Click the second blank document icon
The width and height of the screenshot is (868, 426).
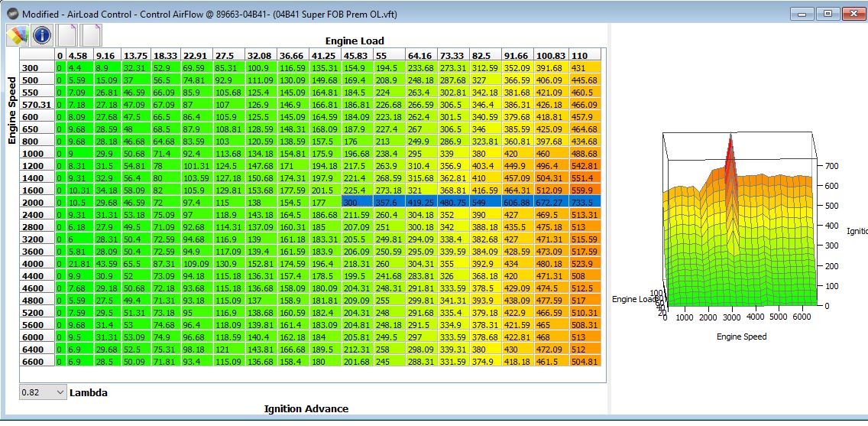tap(91, 35)
